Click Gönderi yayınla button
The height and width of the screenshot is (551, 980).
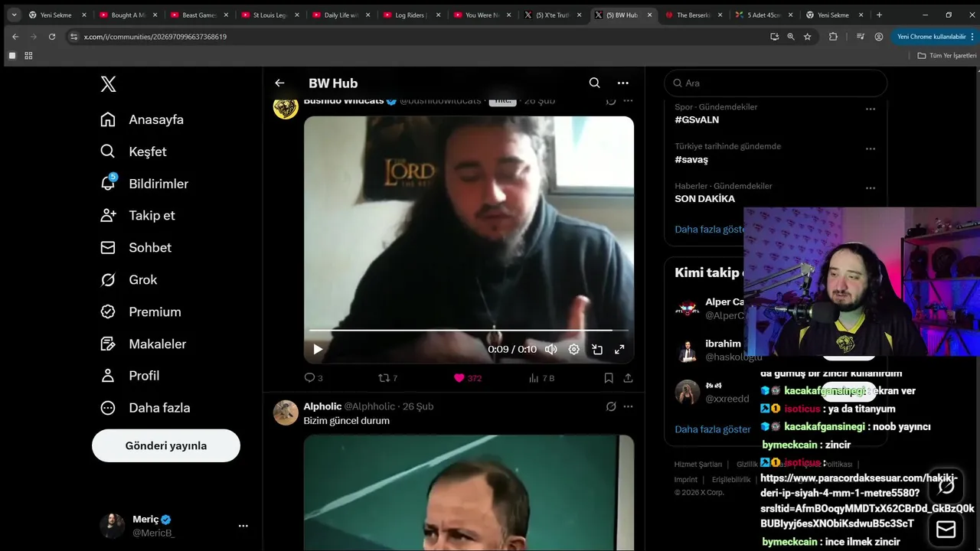pyautogui.click(x=166, y=445)
